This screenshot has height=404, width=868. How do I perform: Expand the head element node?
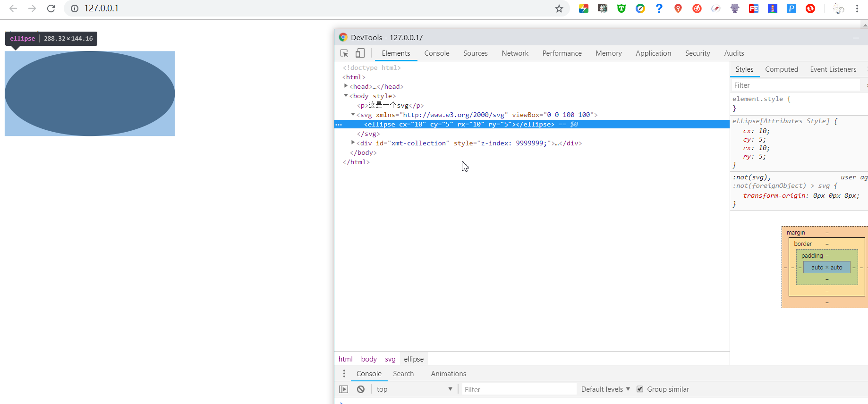[x=346, y=86]
